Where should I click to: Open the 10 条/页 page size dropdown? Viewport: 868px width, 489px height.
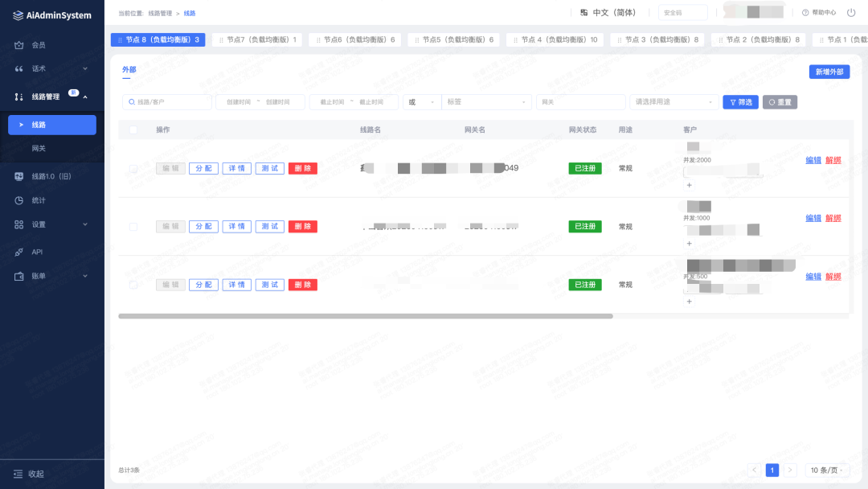tap(829, 471)
